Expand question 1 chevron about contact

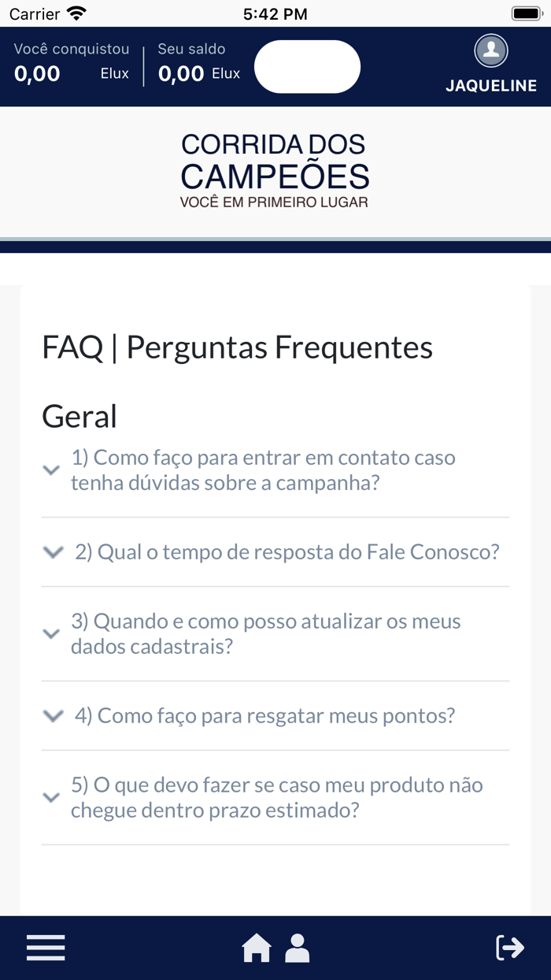[x=51, y=470]
